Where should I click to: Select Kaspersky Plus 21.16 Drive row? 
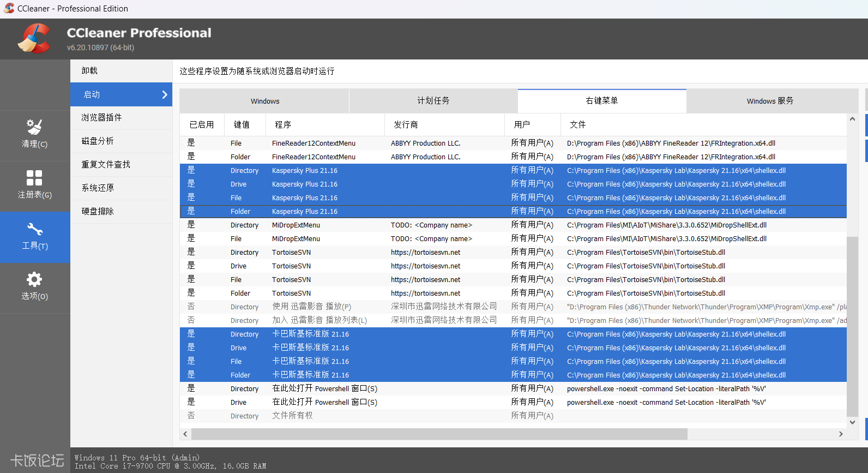pos(513,184)
